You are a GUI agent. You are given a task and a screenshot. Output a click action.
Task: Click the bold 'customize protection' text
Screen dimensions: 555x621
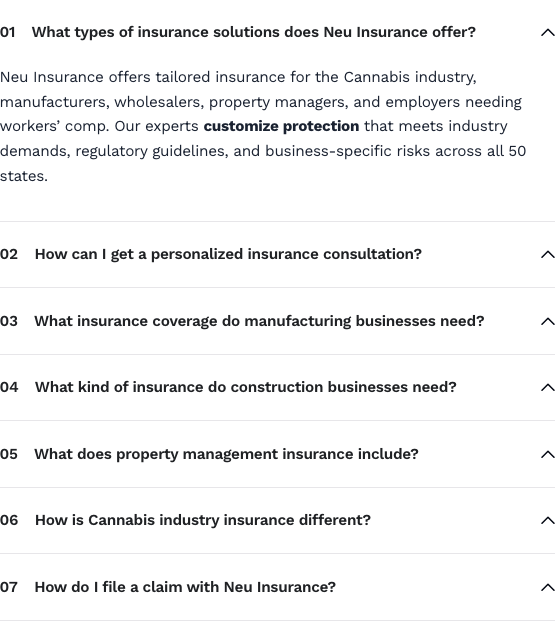tap(281, 126)
